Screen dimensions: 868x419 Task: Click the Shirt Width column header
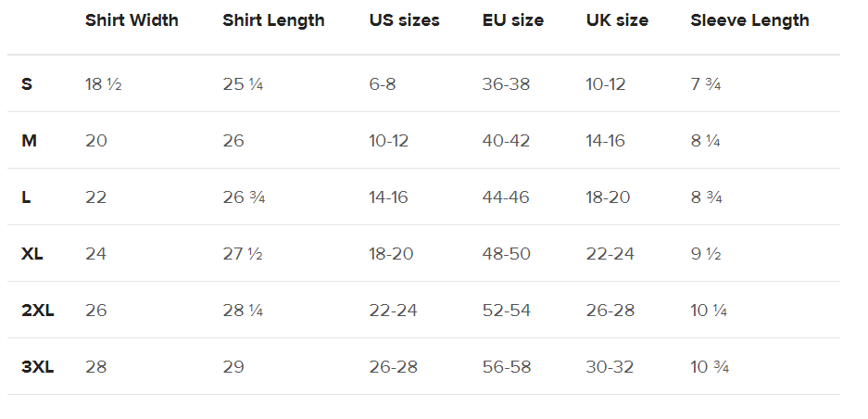pos(132,20)
